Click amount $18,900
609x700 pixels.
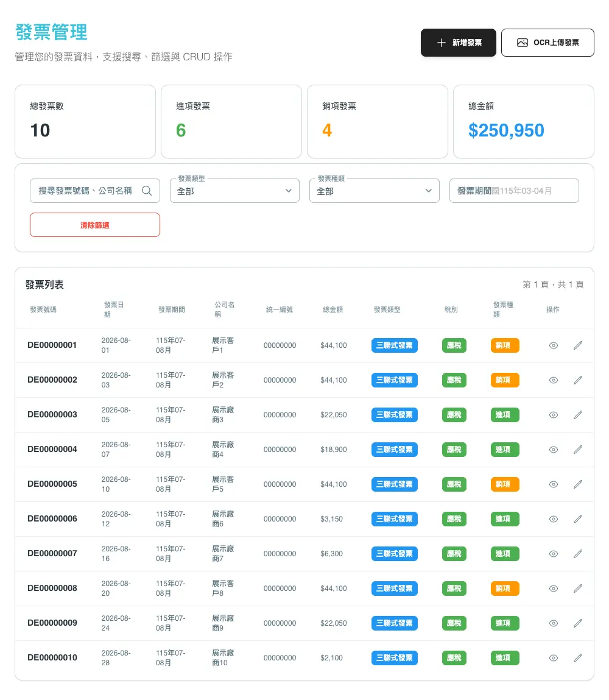point(333,450)
